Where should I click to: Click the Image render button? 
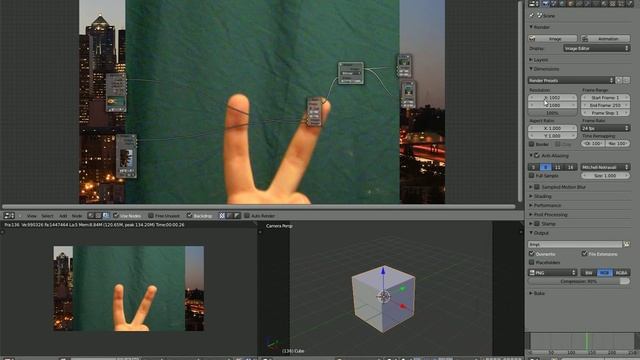click(553, 38)
